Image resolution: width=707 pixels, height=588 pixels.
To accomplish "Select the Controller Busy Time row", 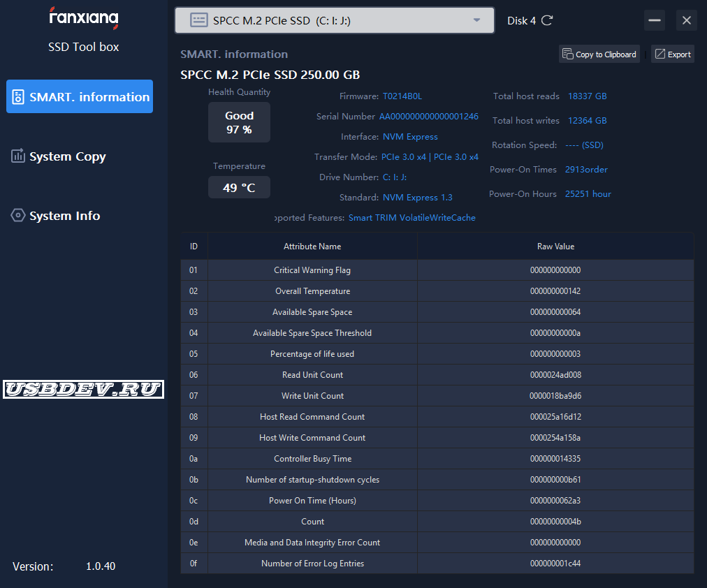I will tap(437, 459).
